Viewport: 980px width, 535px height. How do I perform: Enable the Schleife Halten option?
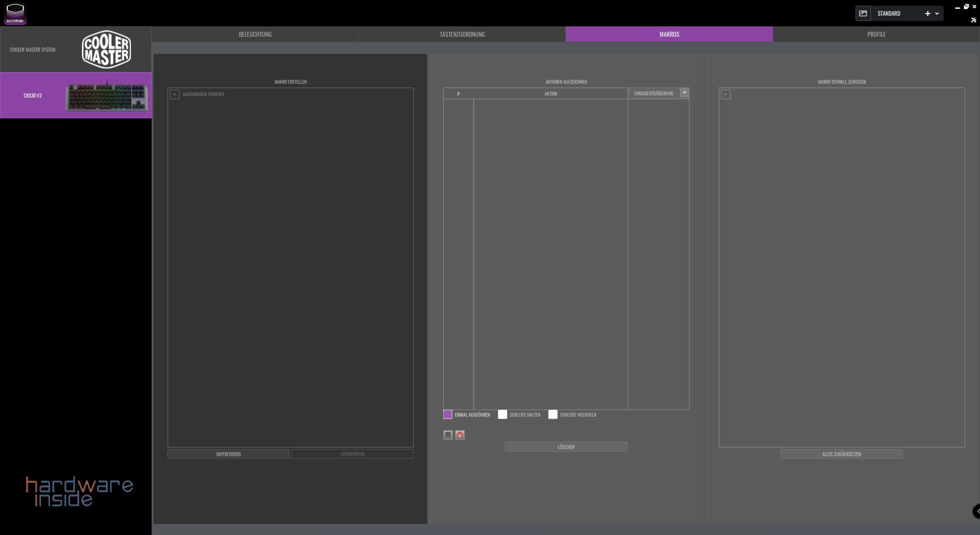click(502, 414)
